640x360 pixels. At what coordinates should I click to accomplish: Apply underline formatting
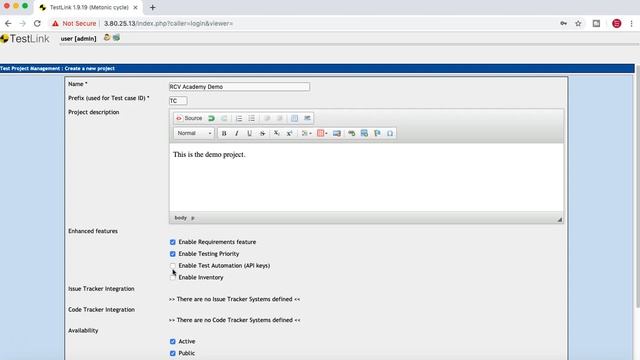coord(249,133)
